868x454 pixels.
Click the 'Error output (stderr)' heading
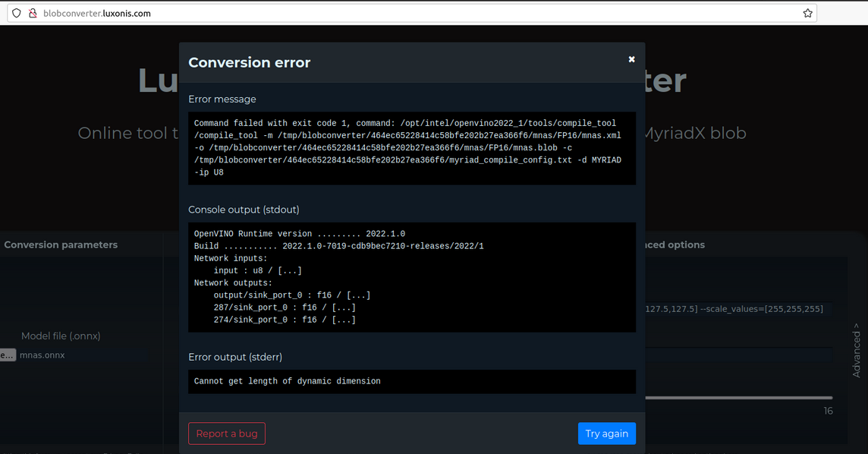pos(235,357)
